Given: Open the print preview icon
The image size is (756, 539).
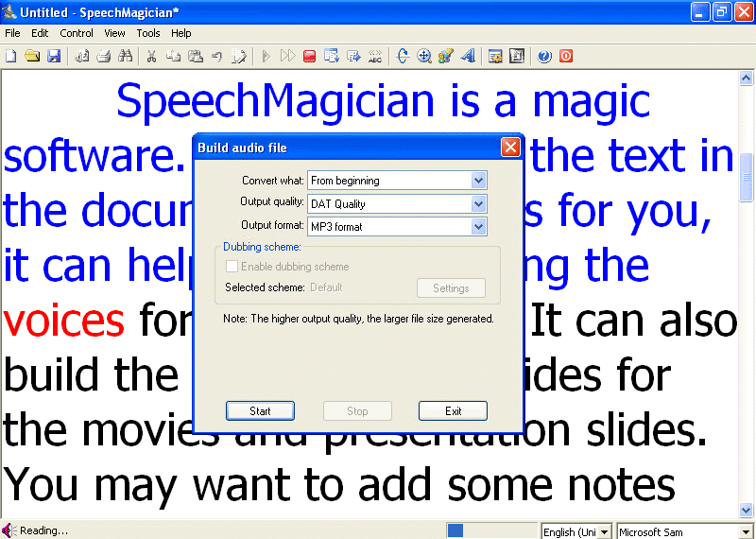Looking at the screenshot, I should 81,56.
